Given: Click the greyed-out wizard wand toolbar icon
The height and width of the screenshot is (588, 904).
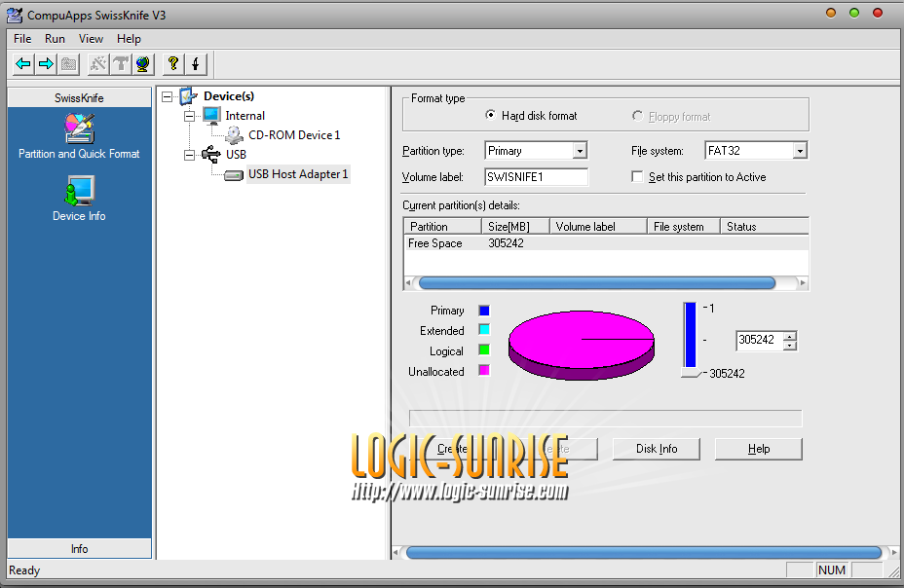Looking at the screenshot, I should (98, 63).
